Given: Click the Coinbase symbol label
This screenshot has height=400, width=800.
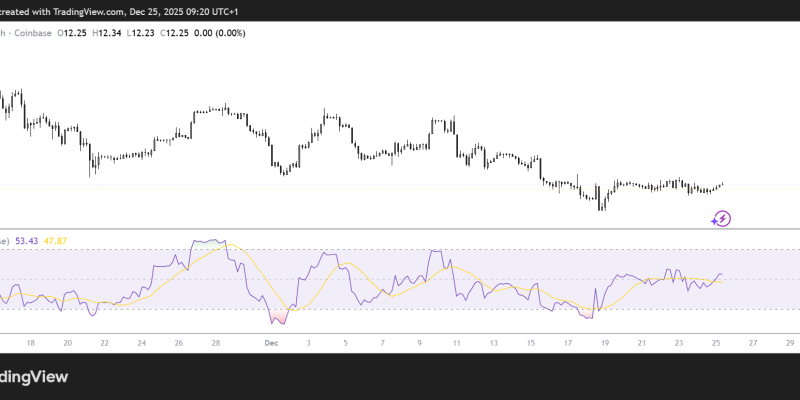Looking at the screenshot, I should click(x=31, y=33).
